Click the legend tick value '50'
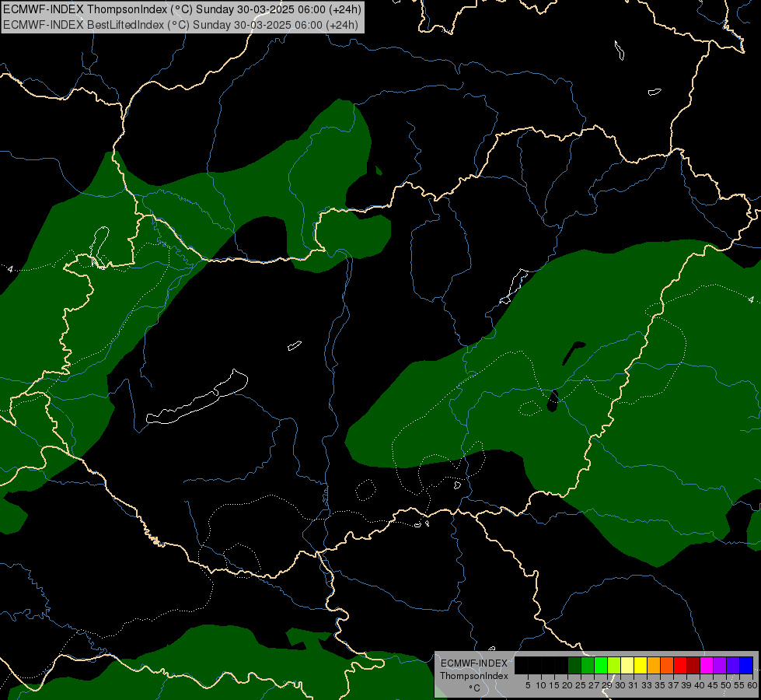The height and width of the screenshot is (700, 761). 726,685
